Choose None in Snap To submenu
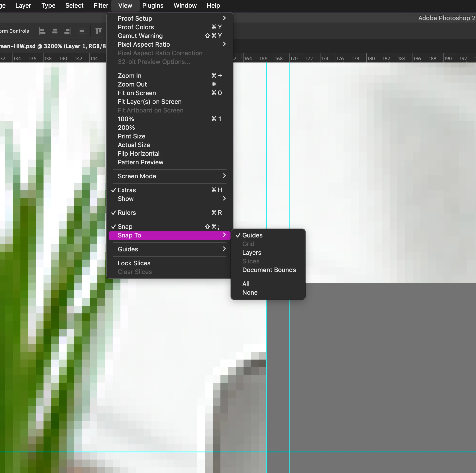The width and height of the screenshot is (476, 473). [250, 293]
